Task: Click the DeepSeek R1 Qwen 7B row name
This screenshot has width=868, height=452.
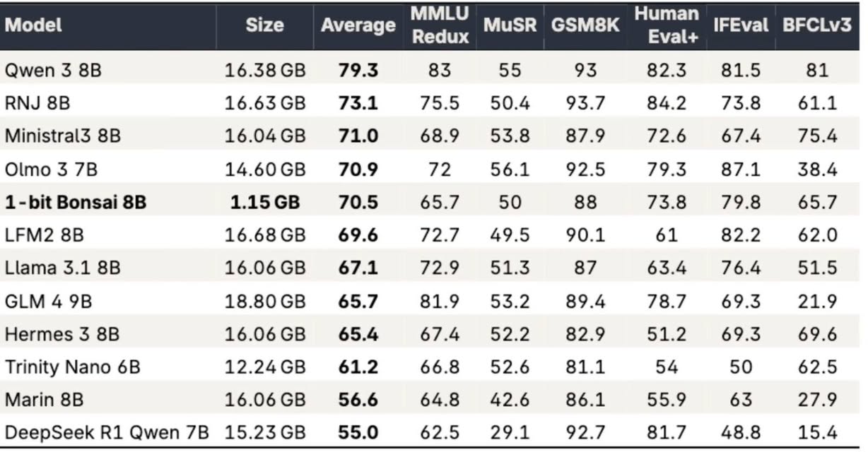Action: 107,430
